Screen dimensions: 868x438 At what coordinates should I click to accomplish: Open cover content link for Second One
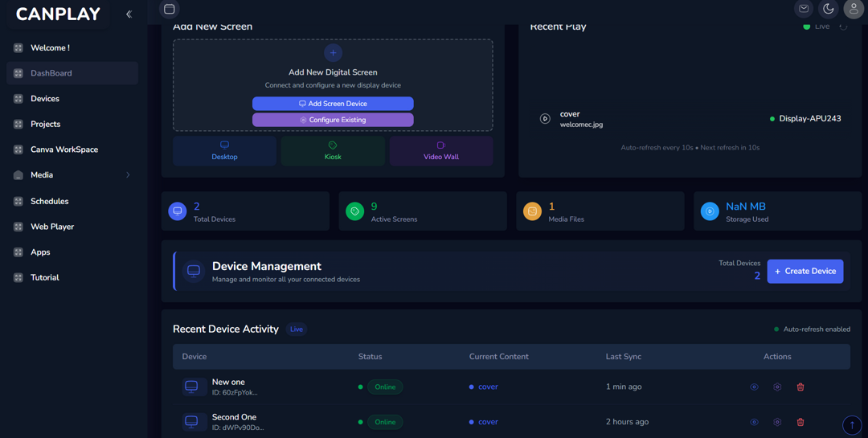(488, 422)
